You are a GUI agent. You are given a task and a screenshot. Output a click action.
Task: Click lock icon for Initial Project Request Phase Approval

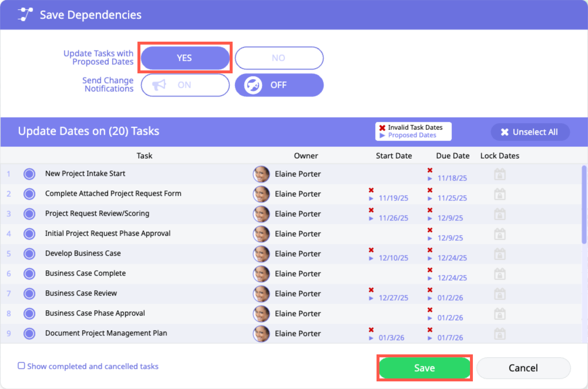click(x=500, y=234)
